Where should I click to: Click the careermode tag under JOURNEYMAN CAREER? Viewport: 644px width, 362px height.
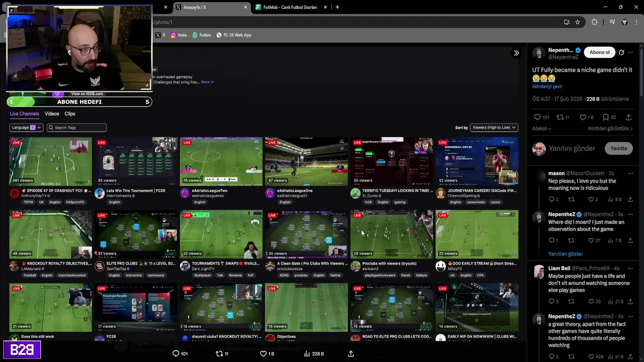(x=475, y=202)
